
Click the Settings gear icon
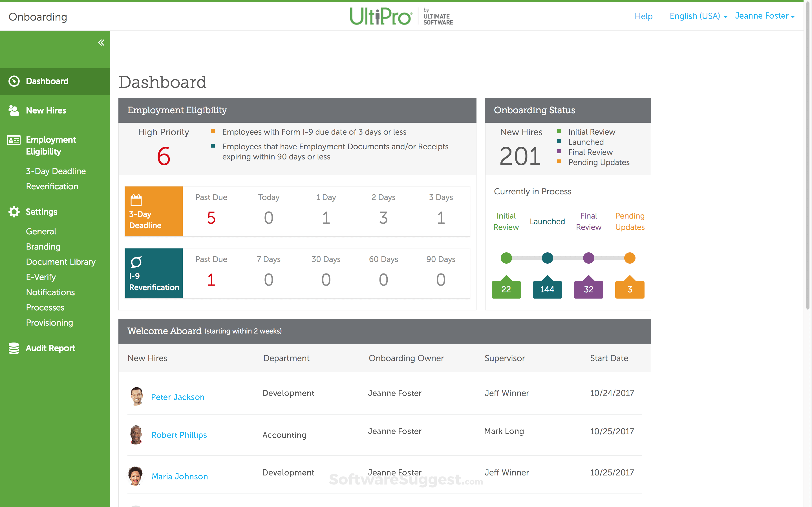point(14,212)
